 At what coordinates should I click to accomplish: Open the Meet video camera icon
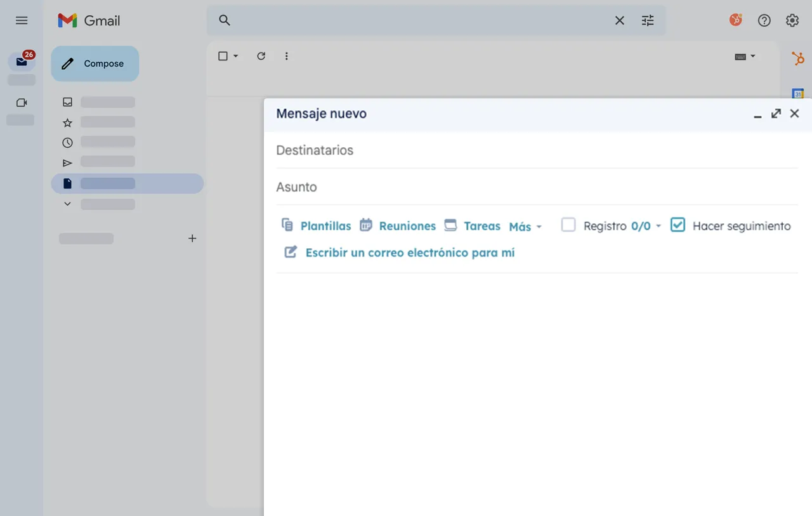[x=22, y=102]
